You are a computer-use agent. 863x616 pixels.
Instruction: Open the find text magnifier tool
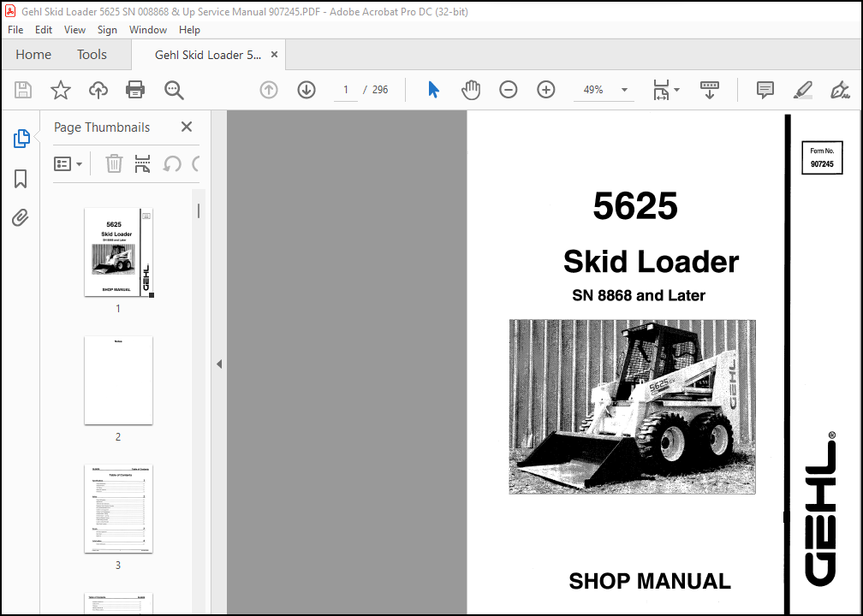click(174, 90)
